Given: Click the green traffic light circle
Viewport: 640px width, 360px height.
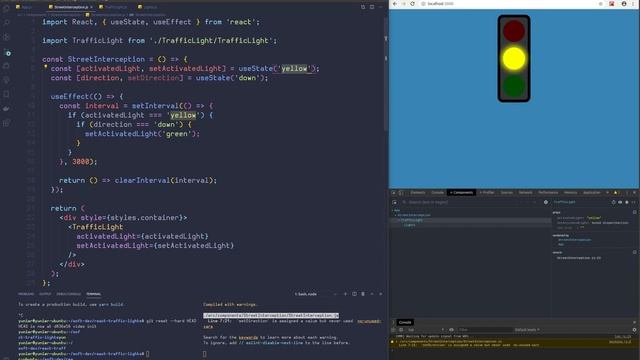Looking at the screenshot, I should click(514, 86).
